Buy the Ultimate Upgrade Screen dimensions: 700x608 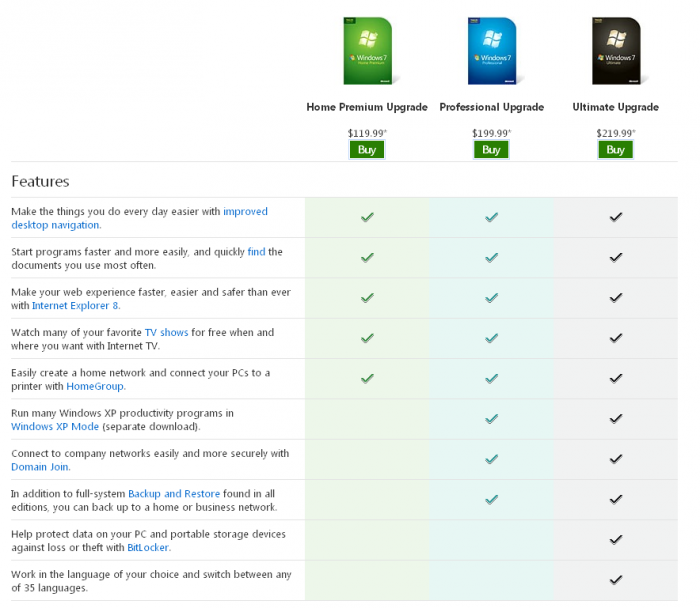coord(615,150)
